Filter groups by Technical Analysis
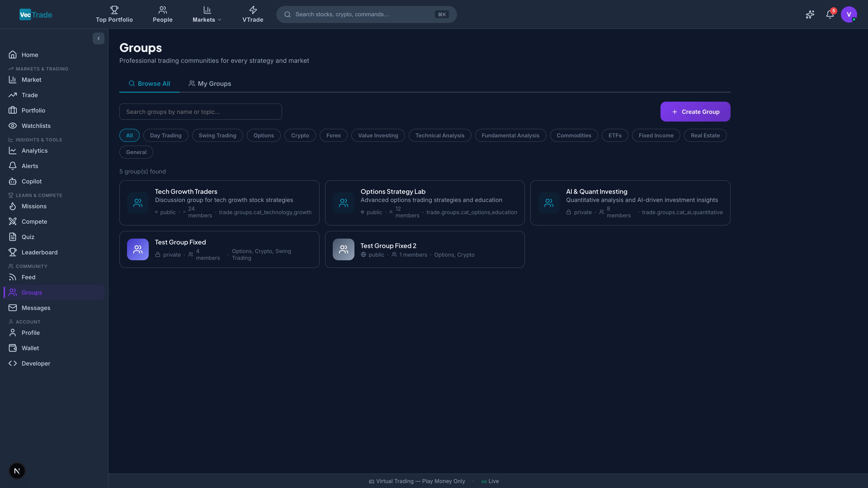 (440, 135)
